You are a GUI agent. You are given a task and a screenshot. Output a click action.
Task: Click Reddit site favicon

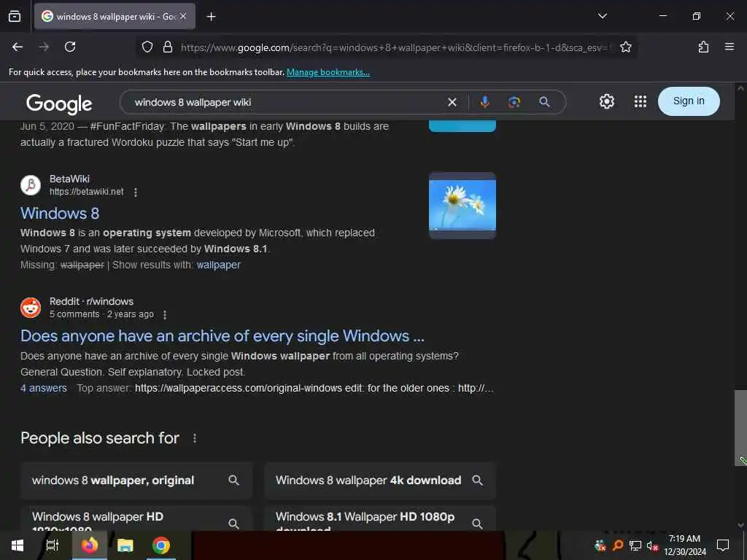[31, 308]
